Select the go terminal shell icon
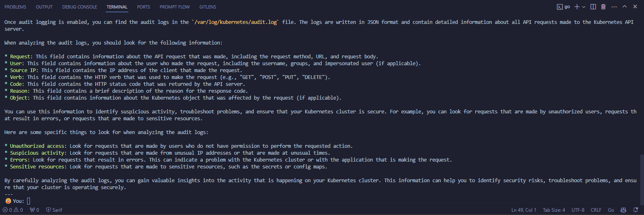Screen dimensions: 644x215 563,7
